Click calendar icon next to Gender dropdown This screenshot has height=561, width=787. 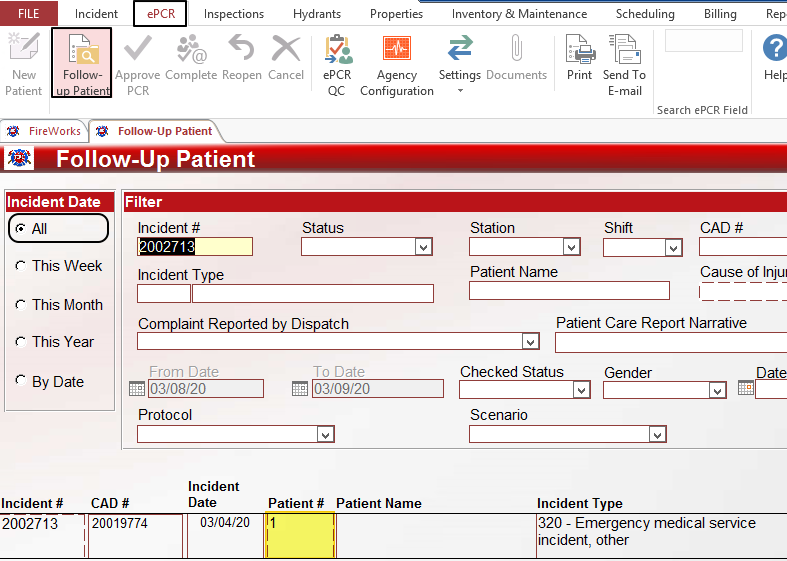(746, 388)
